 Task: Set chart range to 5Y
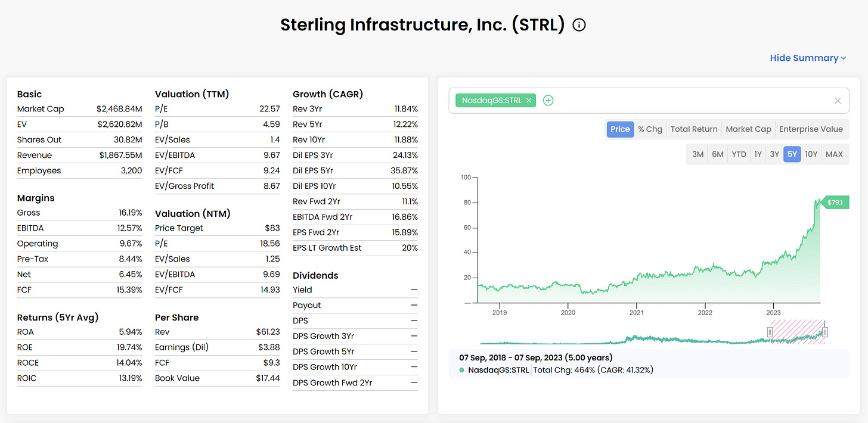coord(792,154)
